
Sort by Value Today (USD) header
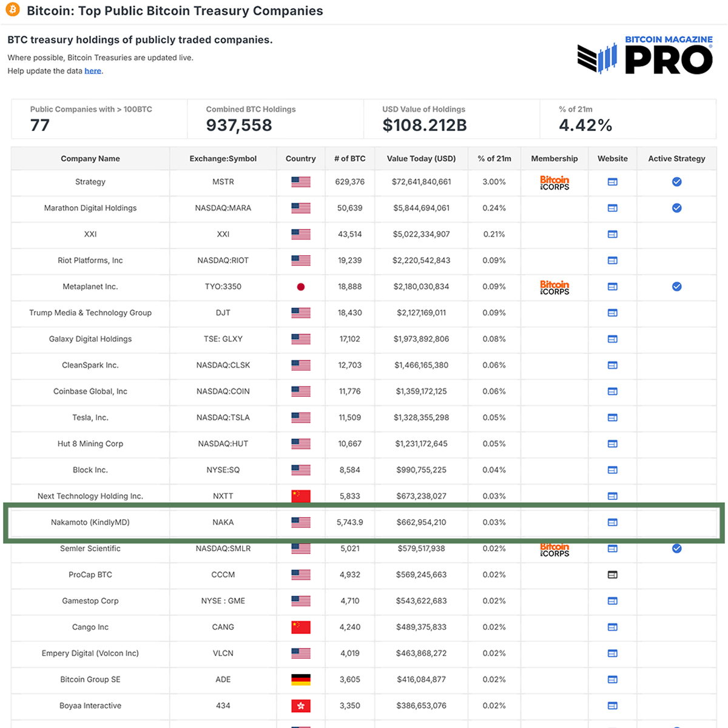(x=422, y=158)
